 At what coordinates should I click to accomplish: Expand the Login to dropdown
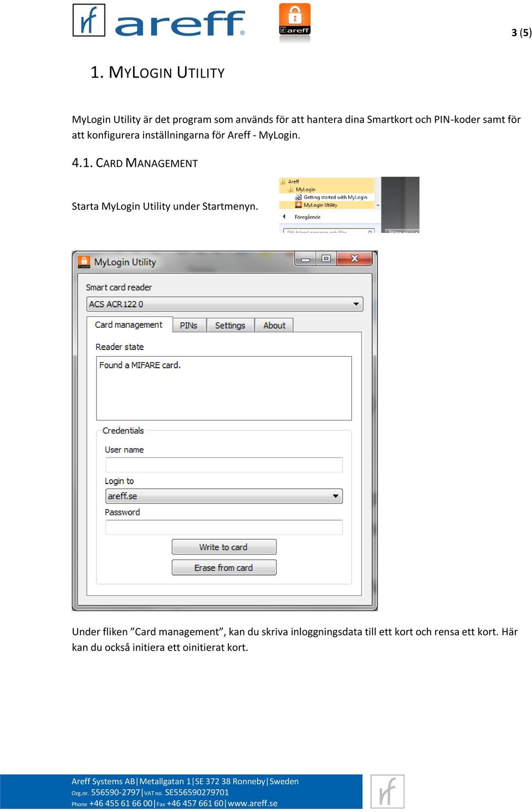pos(224,496)
